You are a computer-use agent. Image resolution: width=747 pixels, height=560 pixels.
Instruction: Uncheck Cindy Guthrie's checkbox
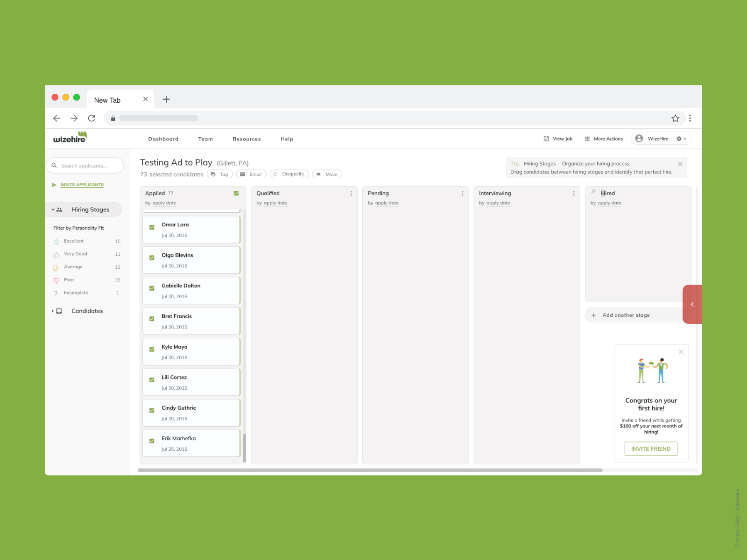coord(152,411)
